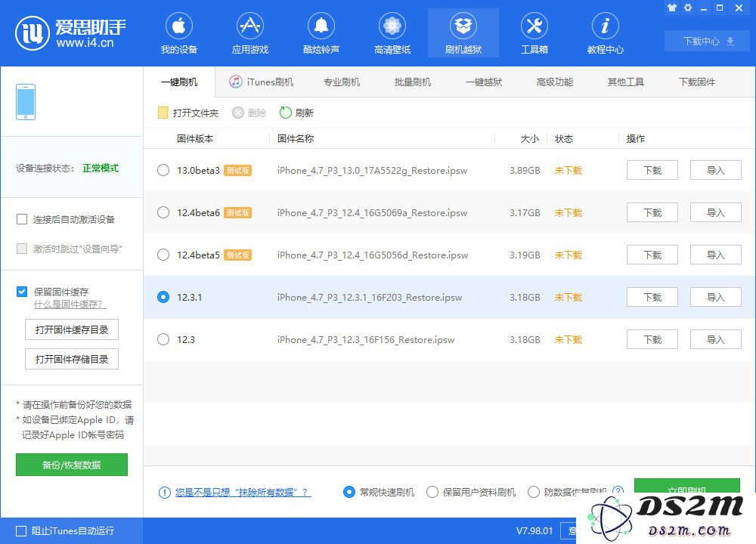
Task: Click the iTunes music icon in tab bar
Action: click(235, 82)
